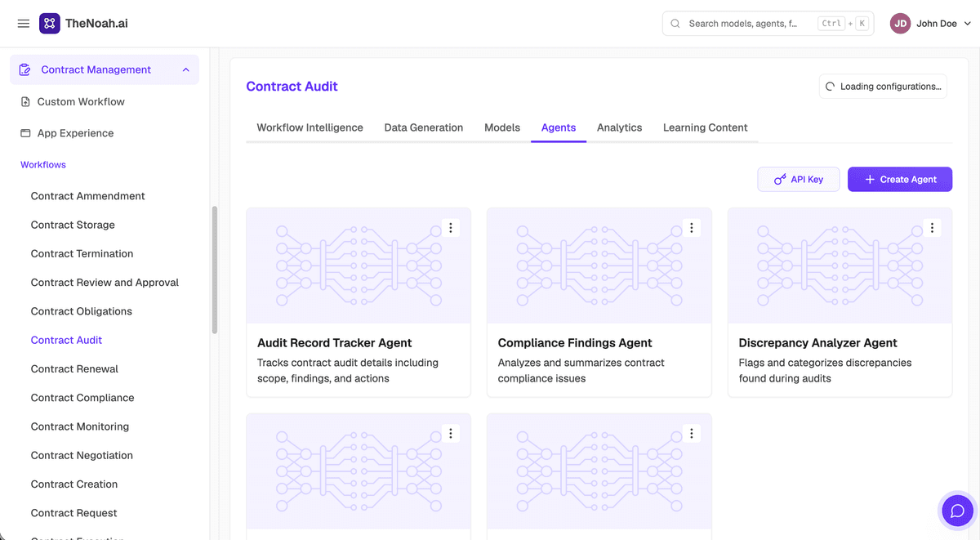The image size is (980, 540).
Task: Select Contract Termination workflow
Action: [x=82, y=253]
